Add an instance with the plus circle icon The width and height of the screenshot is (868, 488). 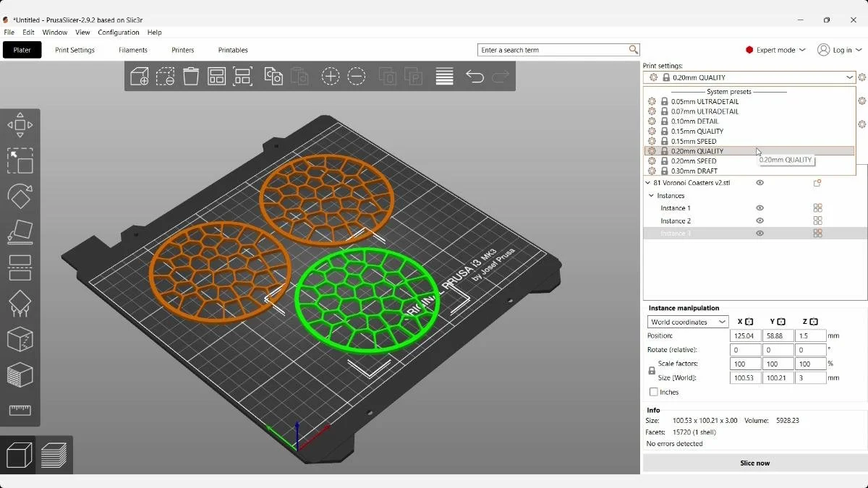[331, 77]
